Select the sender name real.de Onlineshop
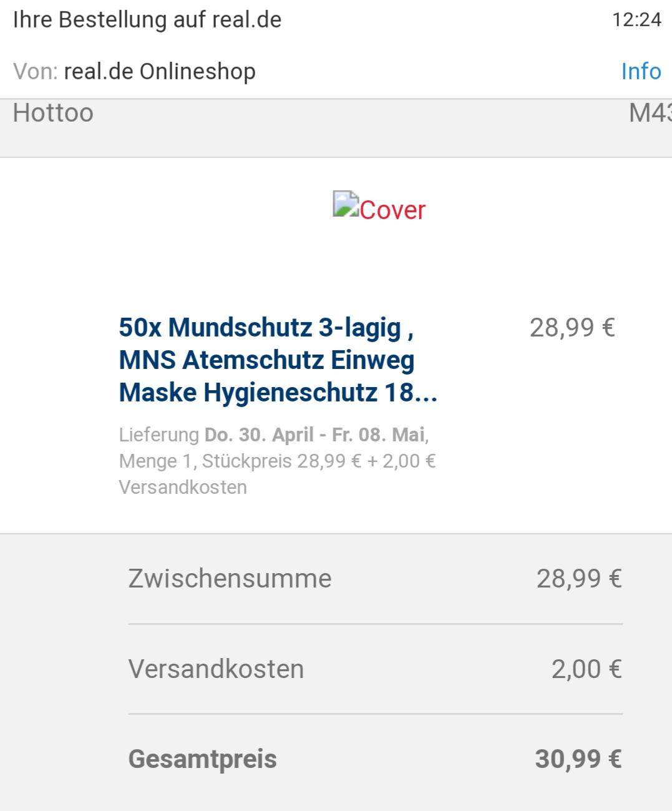 [x=160, y=71]
